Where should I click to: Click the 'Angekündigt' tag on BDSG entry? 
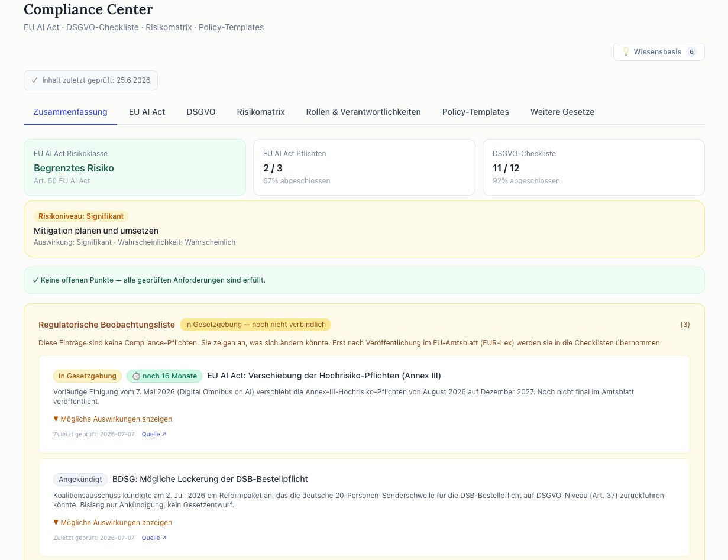coord(80,480)
